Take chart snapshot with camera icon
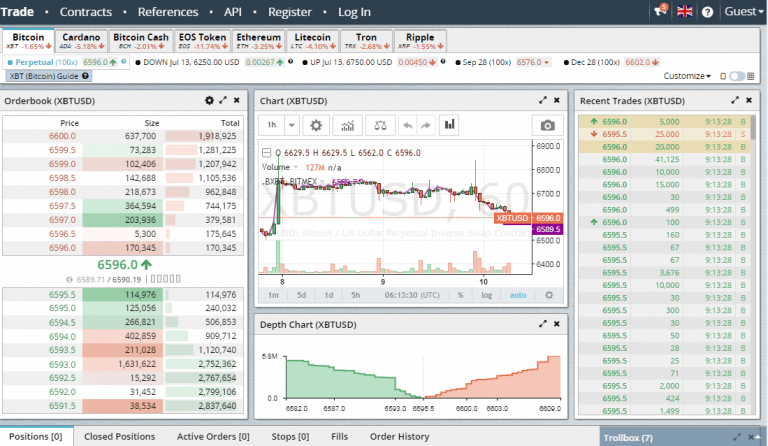 coord(547,125)
